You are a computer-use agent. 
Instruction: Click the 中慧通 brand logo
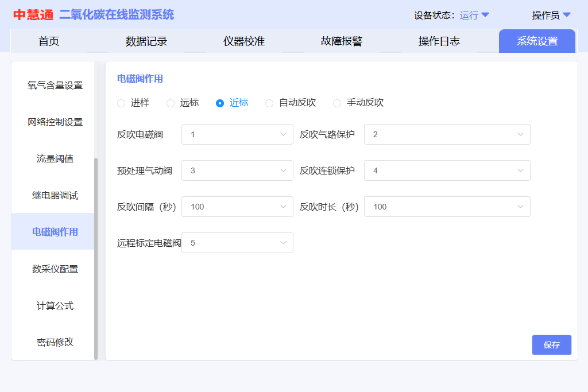coord(33,15)
